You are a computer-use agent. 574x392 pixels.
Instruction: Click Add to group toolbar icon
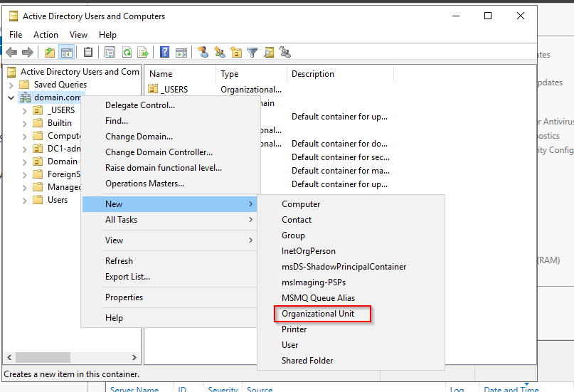pyautogui.click(x=285, y=53)
